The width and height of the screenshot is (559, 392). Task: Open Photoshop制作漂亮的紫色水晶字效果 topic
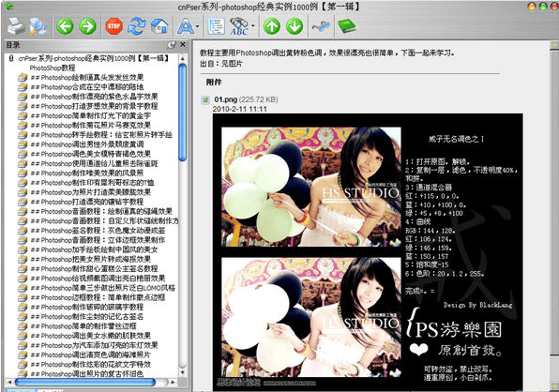click(x=94, y=97)
